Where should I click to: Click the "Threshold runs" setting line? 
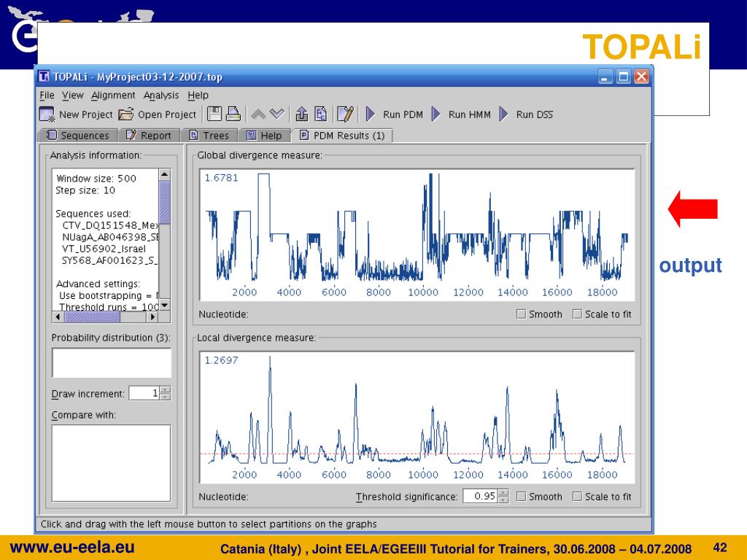pyautogui.click(x=108, y=307)
